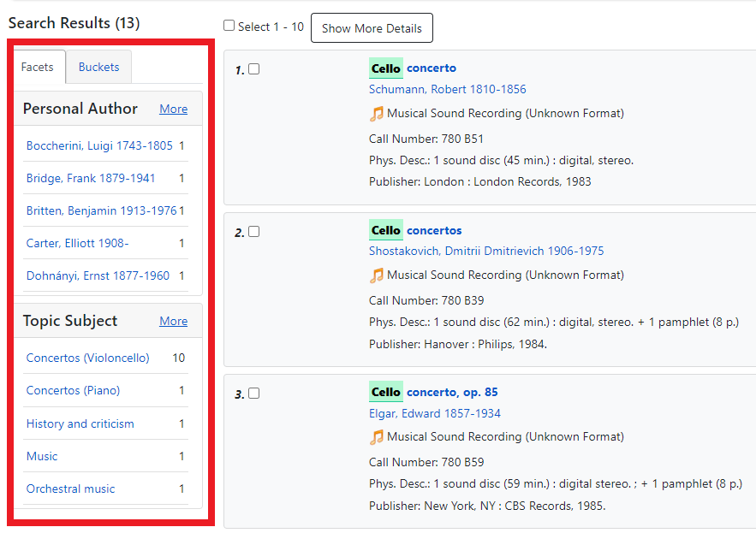Viewport: 756px width, 533px height.
Task: Click the sound recording icon beside Shostakovich entry
Action: [377, 275]
